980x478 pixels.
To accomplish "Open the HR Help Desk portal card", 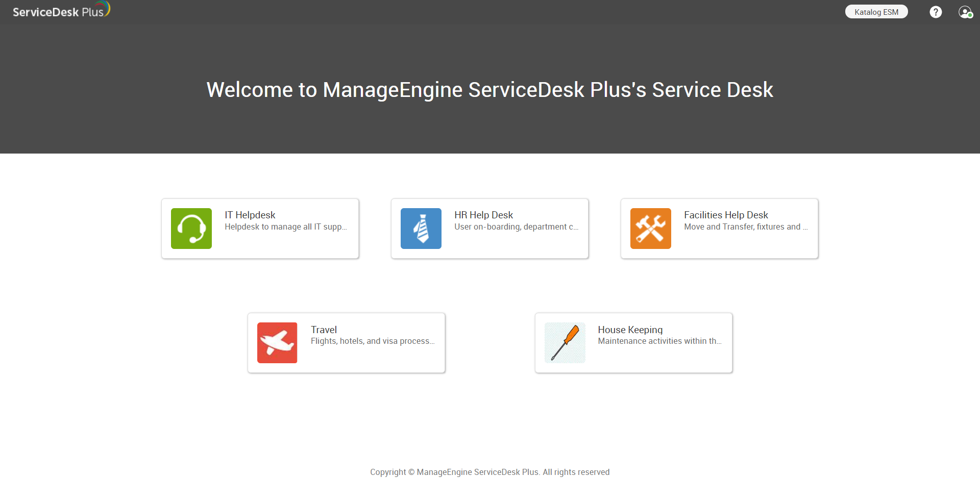I will click(489, 228).
